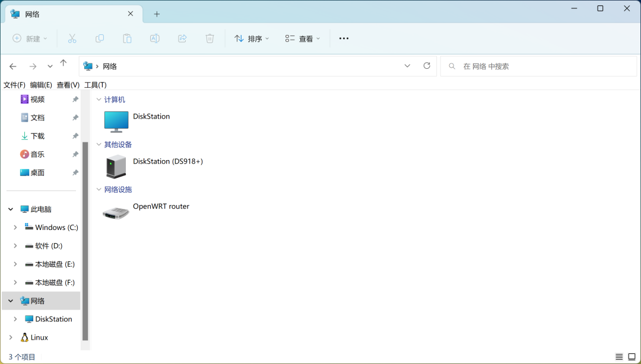This screenshot has width=641, height=364.
Task: Collapse the 计算机 group
Action: point(99,99)
